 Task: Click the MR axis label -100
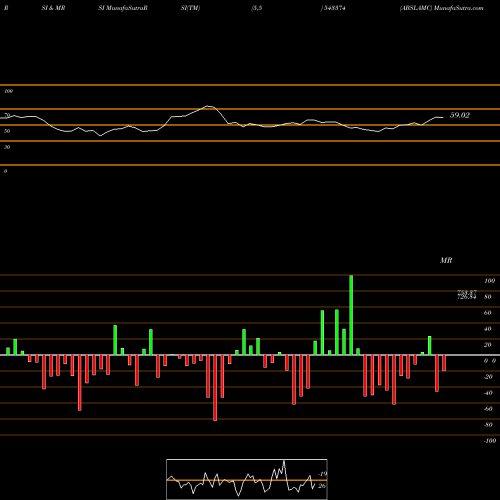490,441
